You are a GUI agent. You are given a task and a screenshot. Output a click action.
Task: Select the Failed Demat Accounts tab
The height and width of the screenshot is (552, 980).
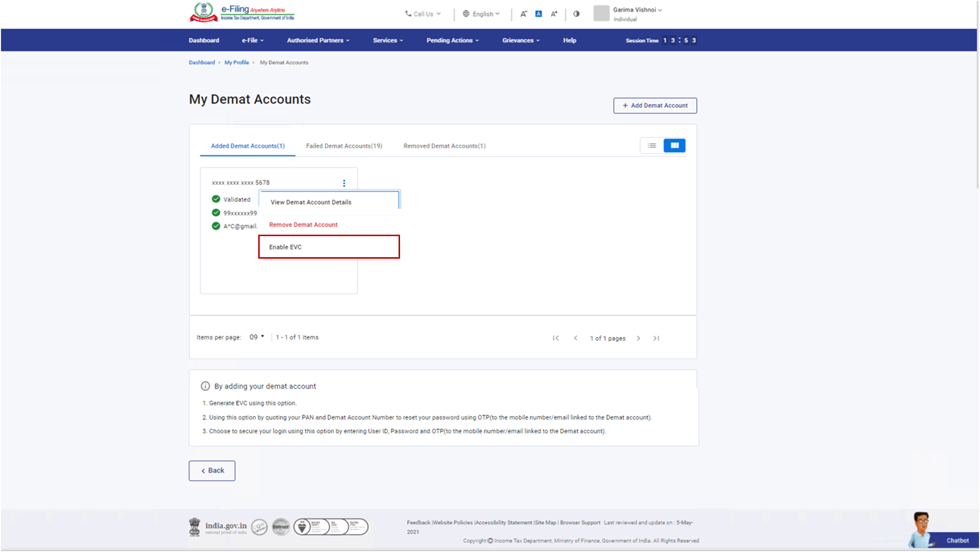tap(343, 145)
